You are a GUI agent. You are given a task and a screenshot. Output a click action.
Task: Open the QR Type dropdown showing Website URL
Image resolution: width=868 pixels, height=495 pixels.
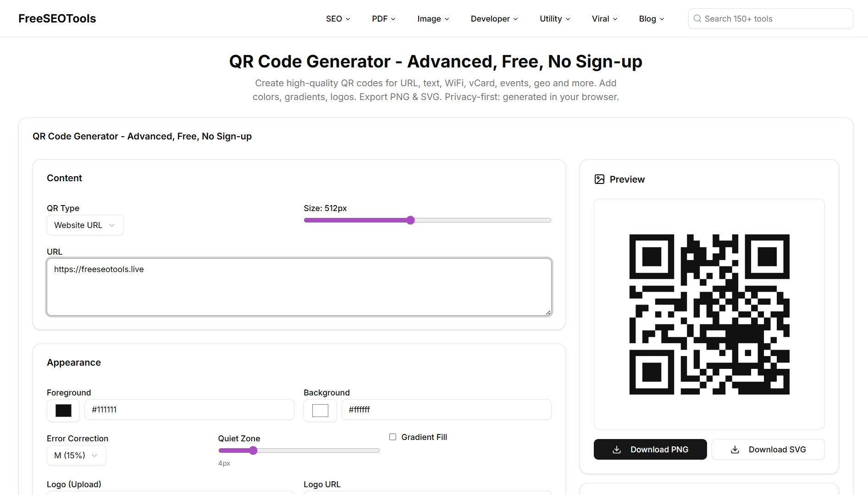click(x=85, y=225)
